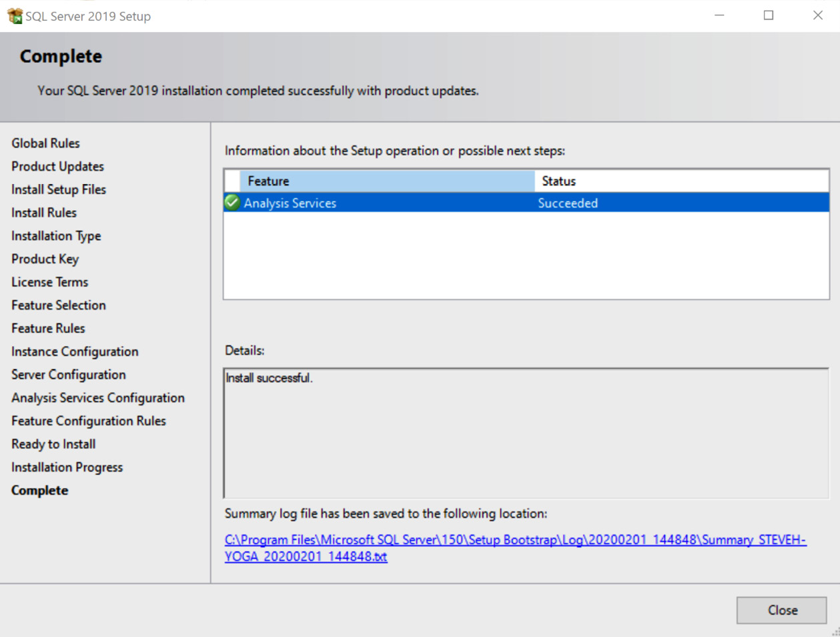Select Installation Progress step
The height and width of the screenshot is (637, 840).
67,468
